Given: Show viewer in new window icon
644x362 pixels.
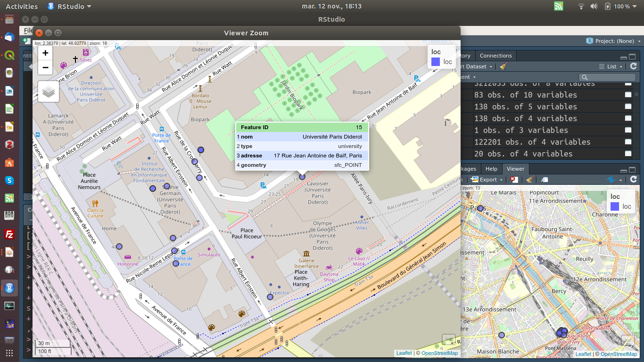Looking at the screenshot, I should 545,180.
